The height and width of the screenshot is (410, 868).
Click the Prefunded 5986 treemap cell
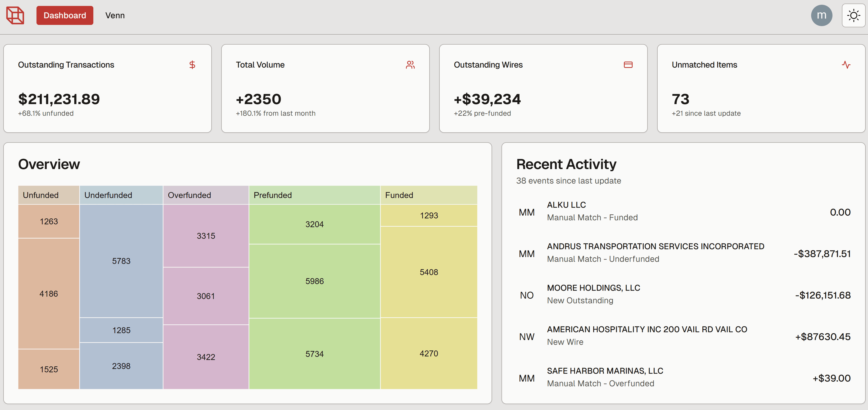pos(314,281)
